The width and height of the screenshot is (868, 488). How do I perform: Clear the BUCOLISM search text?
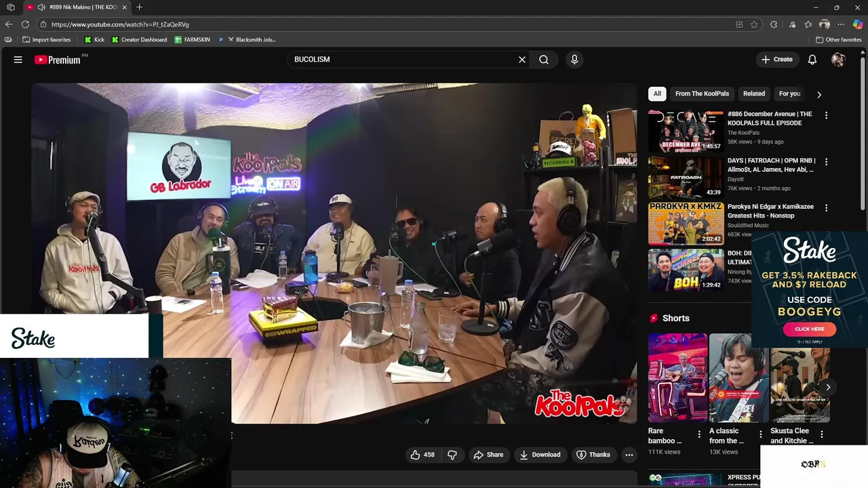[522, 60]
